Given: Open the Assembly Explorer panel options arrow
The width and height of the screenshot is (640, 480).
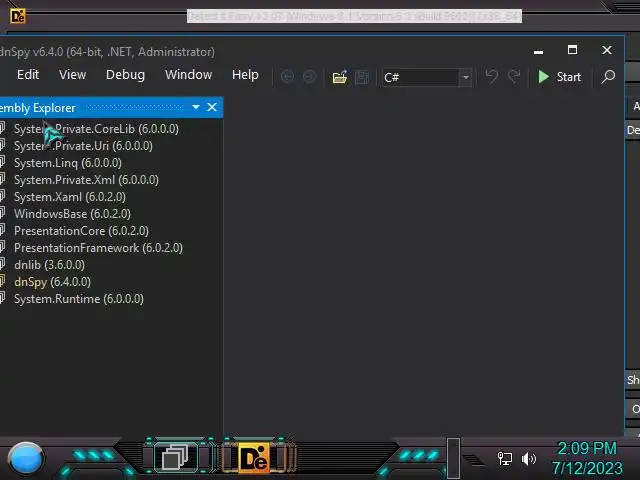Looking at the screenshot, I should (196, 107).
